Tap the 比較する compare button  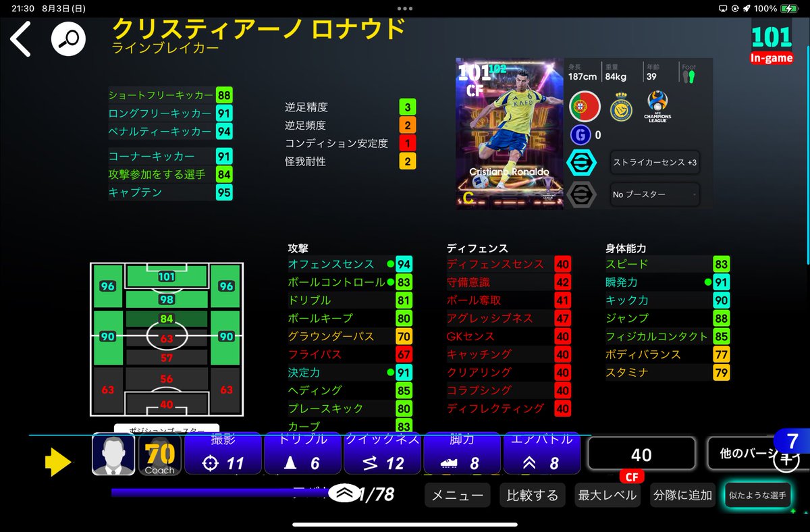pos(533,495)
